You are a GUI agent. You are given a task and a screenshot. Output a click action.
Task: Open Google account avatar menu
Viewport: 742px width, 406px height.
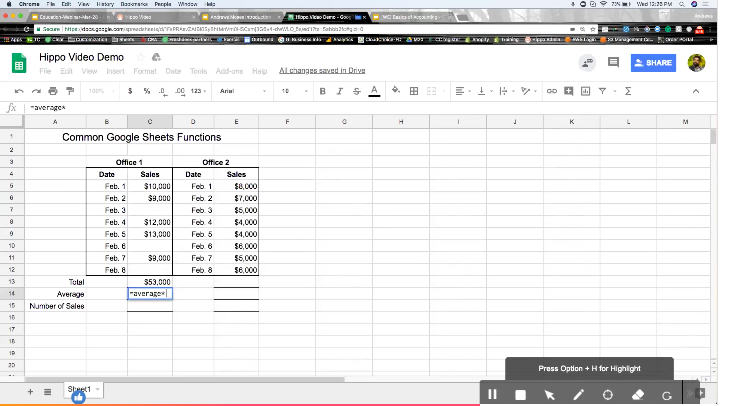(696, 62)
